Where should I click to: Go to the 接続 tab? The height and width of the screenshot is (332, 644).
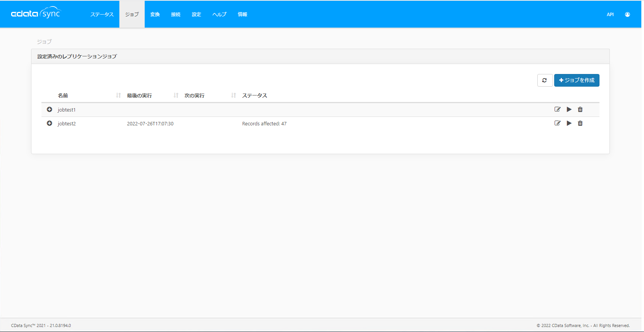176,15
